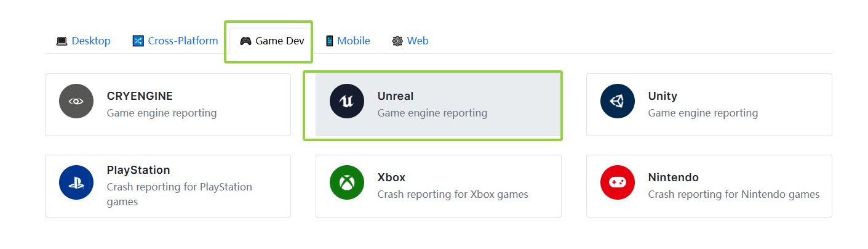Click the phone icon beside Mobile
The height and width of the screenshot is (249, 868).
329,41
